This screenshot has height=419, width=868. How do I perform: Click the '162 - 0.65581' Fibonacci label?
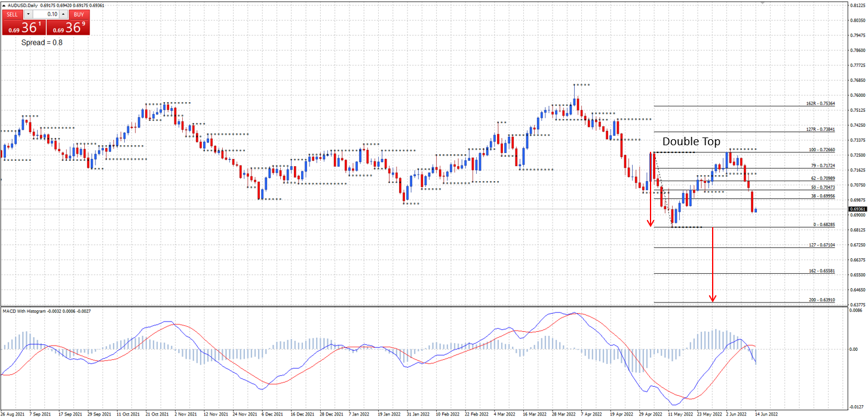(x=823, y=271)
